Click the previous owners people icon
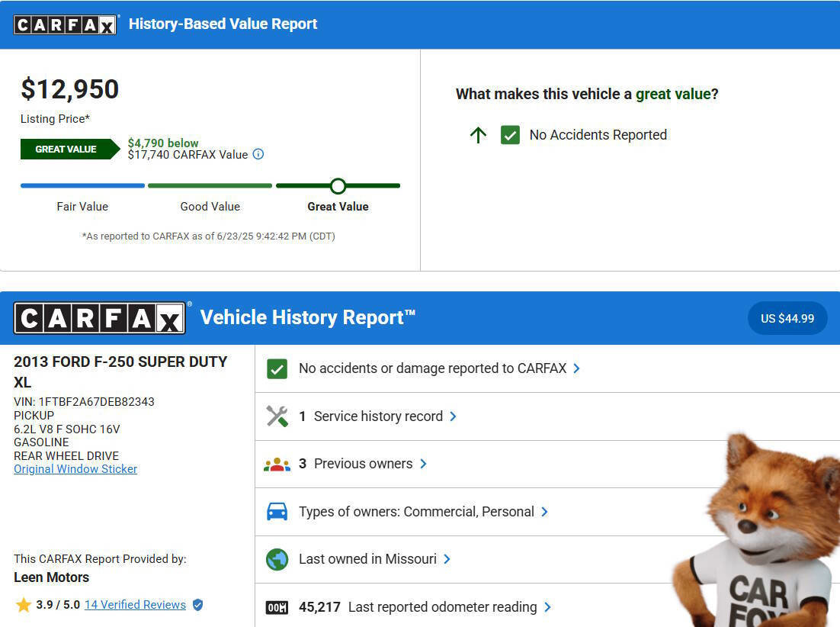The width and height of the screenshot is (840, 627). click(x=277, y=464)
